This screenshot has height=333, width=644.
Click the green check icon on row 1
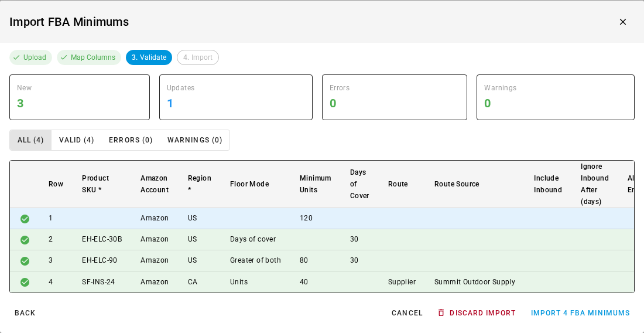click(25, 219)
